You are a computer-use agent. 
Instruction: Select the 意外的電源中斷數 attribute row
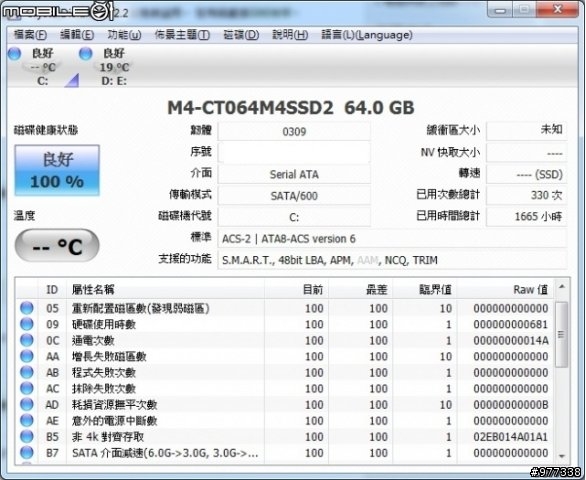tap(285, 421)
